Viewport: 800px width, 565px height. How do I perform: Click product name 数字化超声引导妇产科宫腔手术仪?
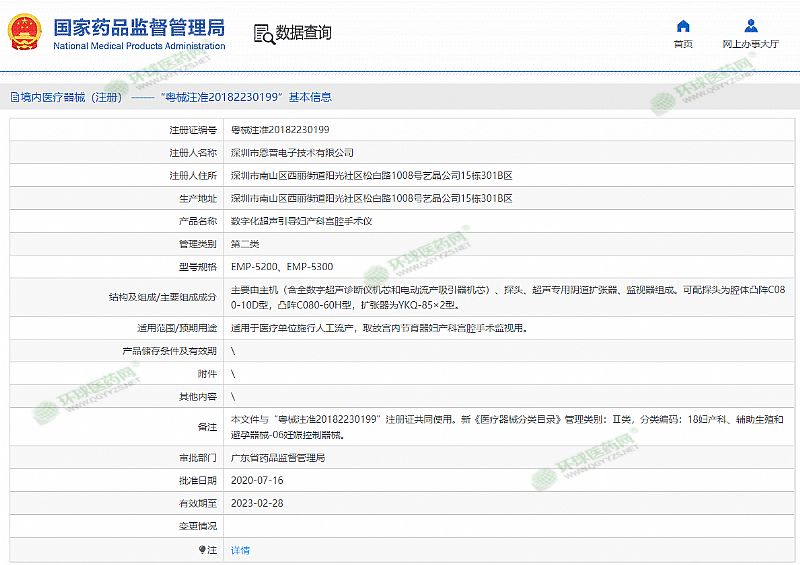click(x=301, y=221)
